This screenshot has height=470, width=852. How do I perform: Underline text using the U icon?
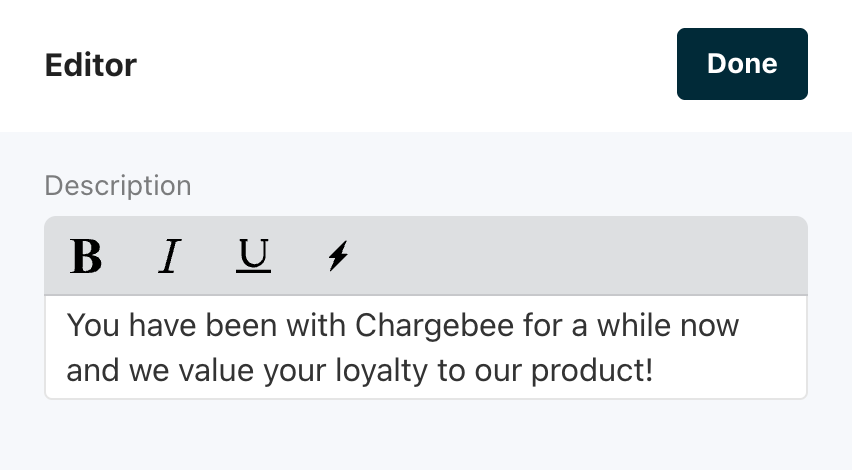point(254,257)
